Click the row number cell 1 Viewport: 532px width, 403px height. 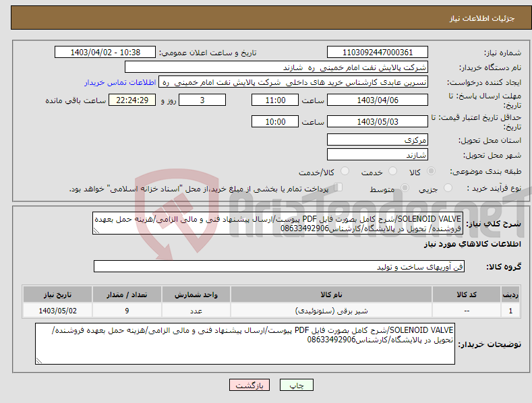(x=510, y=311)
